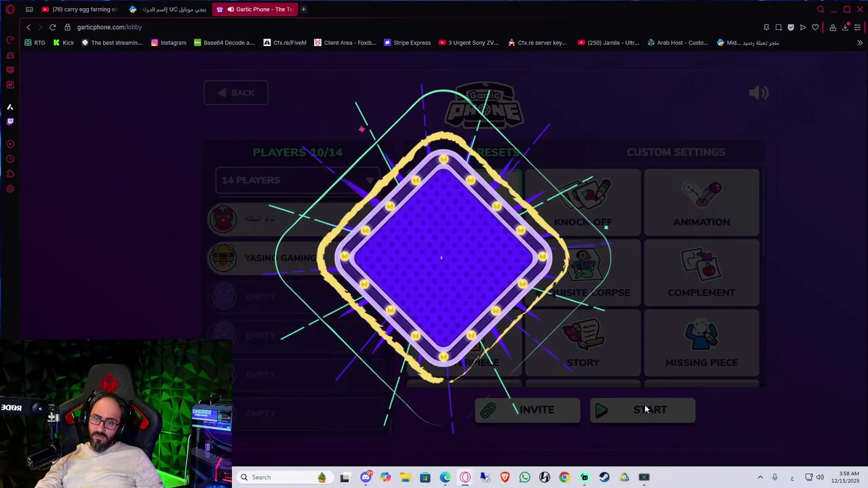The image size is (868, 488).
Task: Open WhatsApp from the taskbar
Action: (524, 477)
